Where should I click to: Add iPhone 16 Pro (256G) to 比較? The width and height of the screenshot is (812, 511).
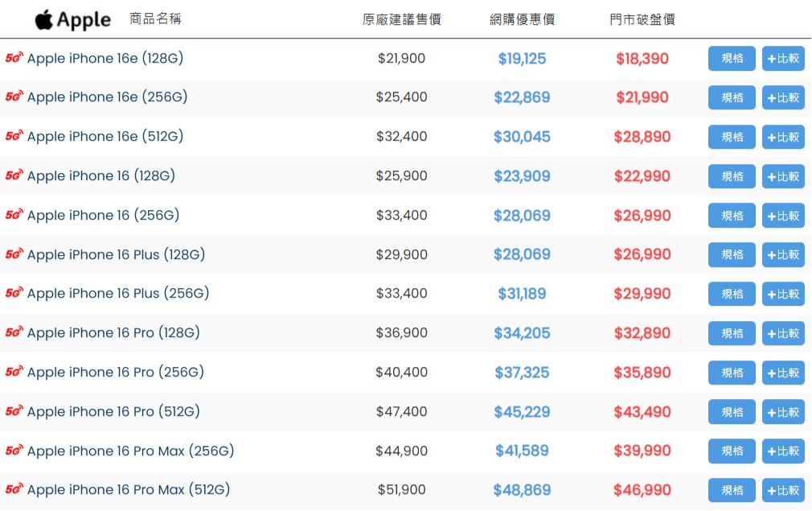783,373
